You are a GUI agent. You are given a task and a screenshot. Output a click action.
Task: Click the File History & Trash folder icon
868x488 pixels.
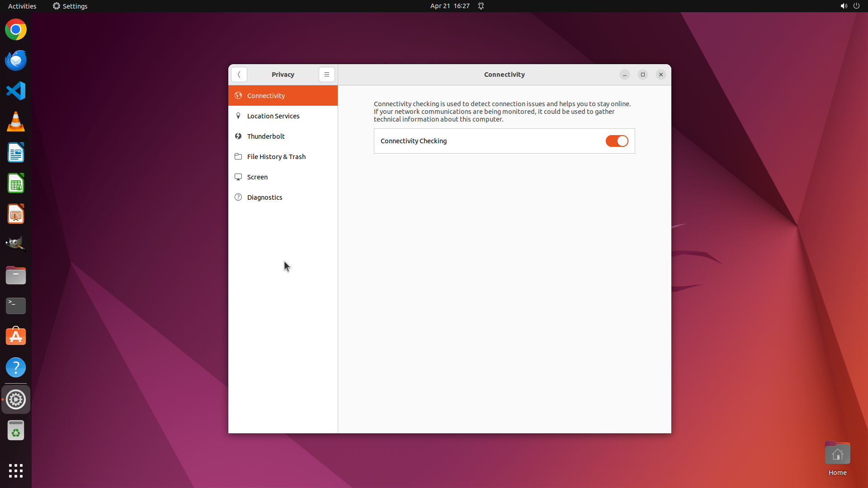(238, 157)
